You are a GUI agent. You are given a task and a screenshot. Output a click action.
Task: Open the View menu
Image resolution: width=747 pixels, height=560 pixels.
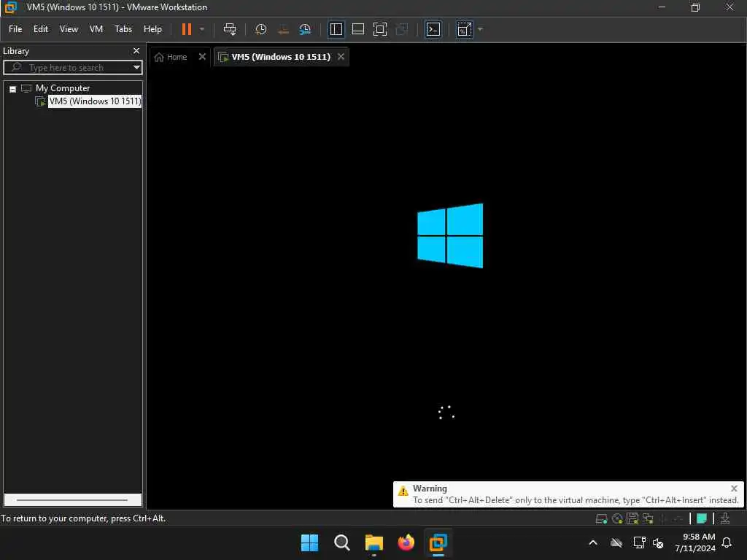[69, 29]
